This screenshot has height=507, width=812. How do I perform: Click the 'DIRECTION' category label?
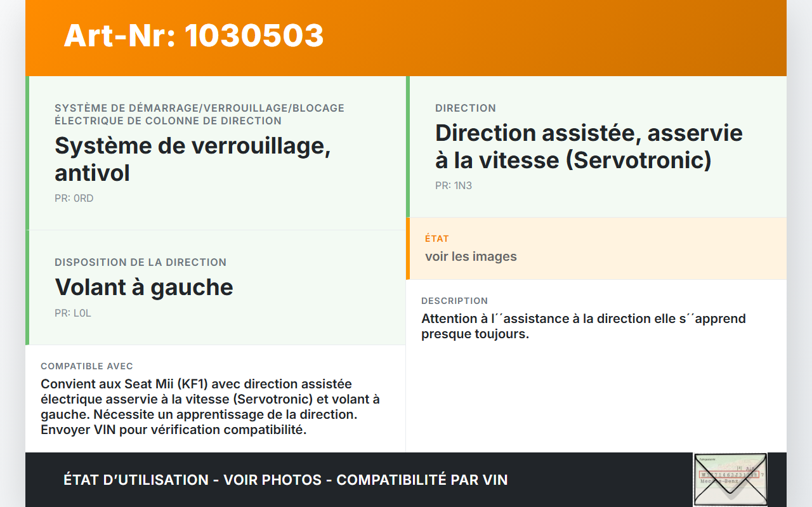466,108
